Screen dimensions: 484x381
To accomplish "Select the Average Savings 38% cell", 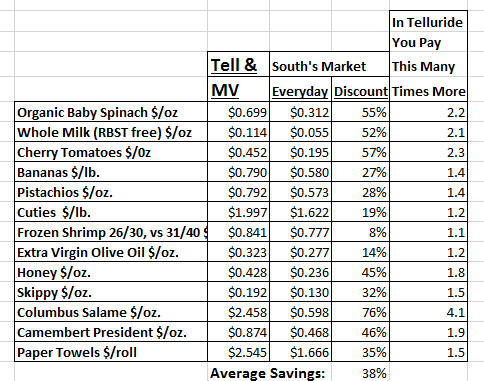I will coord(360,372).
